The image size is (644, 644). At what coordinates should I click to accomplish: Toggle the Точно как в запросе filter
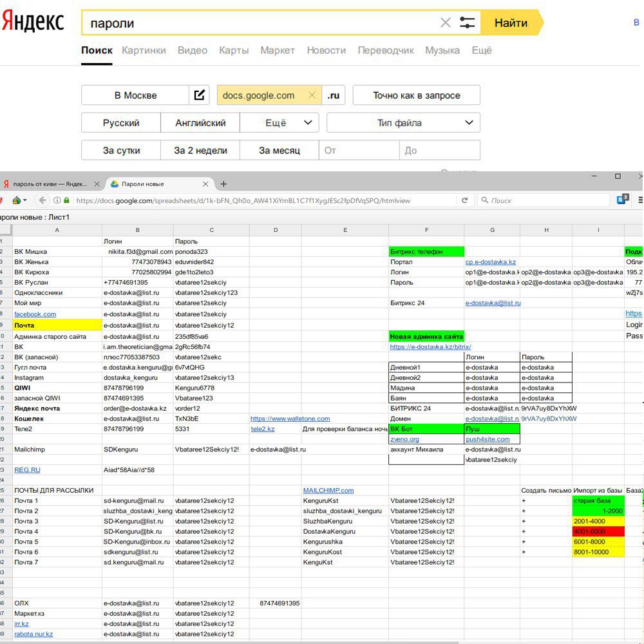pos(416,95)
